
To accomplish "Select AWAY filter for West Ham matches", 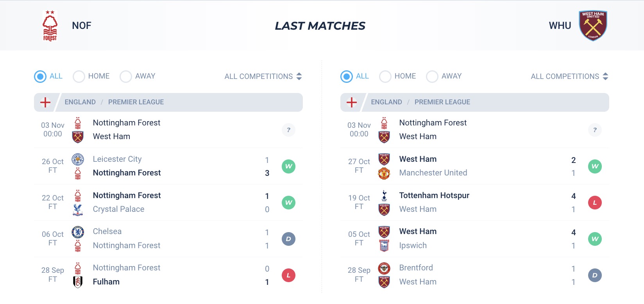I will tap(444, 76).
